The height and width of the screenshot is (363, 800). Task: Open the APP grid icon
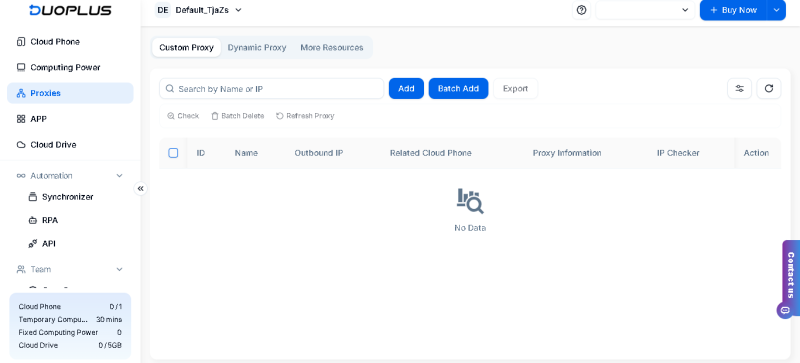[x=21, y=119]
